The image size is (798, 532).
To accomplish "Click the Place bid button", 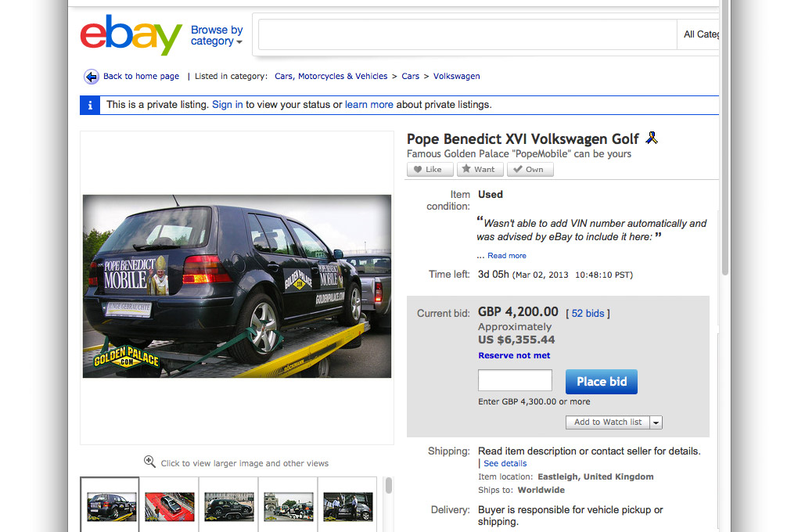I will tap(602, 382).
